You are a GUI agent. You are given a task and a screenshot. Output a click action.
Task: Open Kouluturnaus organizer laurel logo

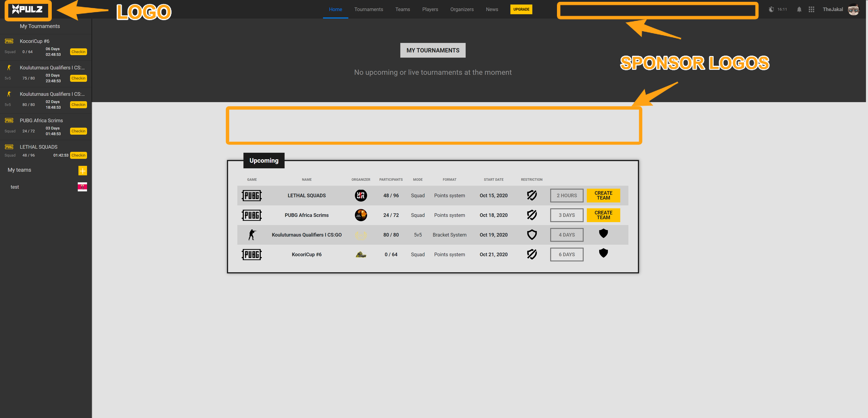coord(361,235)
